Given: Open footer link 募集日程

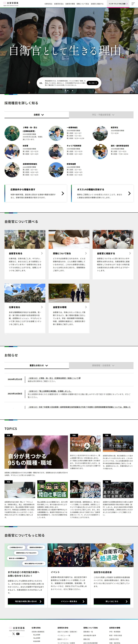Looking at the screenshot, I should (x=86, y=639).
